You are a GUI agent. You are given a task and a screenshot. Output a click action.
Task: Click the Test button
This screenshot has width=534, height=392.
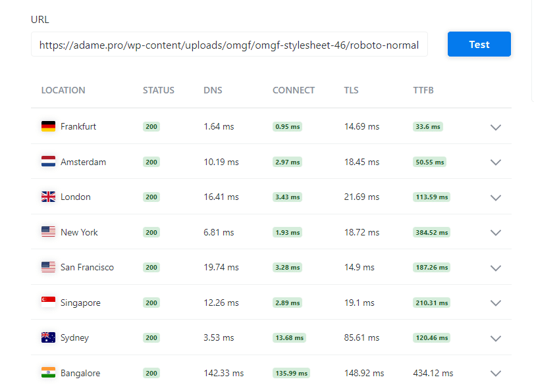[479, 44]
